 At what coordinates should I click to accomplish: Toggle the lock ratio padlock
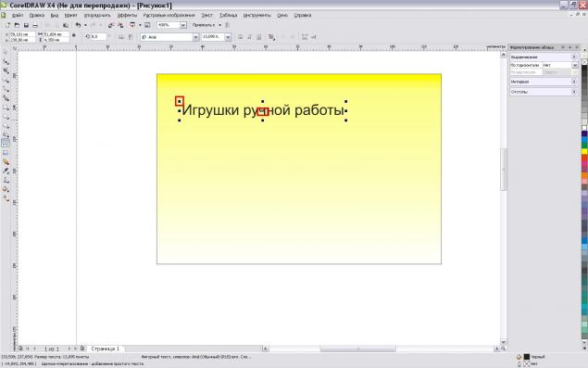click(74, 35)
